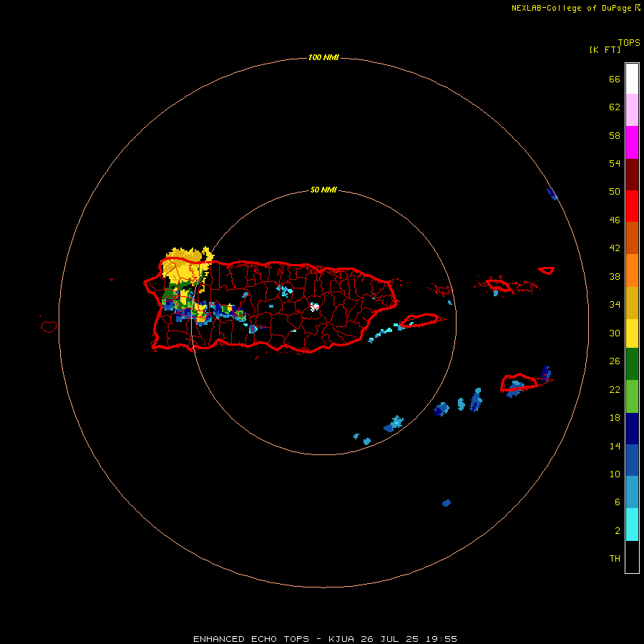
Task: Click the "42" legend value
Action: tap(615, 248)
